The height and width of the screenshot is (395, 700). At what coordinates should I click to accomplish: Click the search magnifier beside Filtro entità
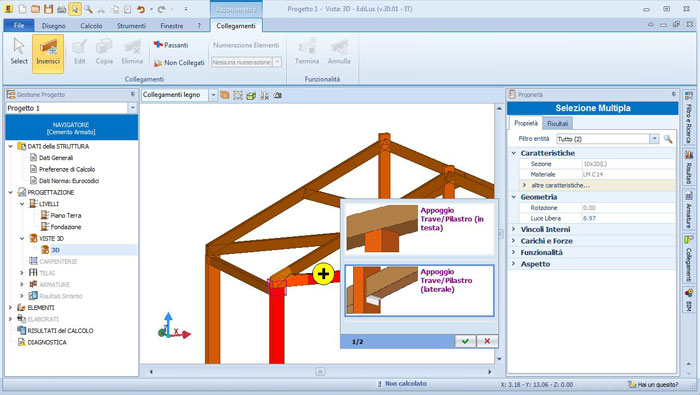668,139
